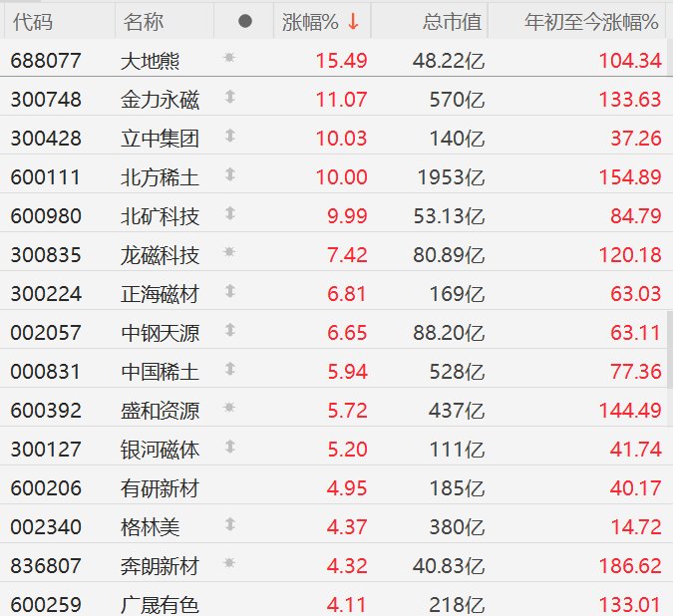The width and height of the screenshot is (673, 616).
Task: Select stock name 北方稀土
Action: coord(160,177)
